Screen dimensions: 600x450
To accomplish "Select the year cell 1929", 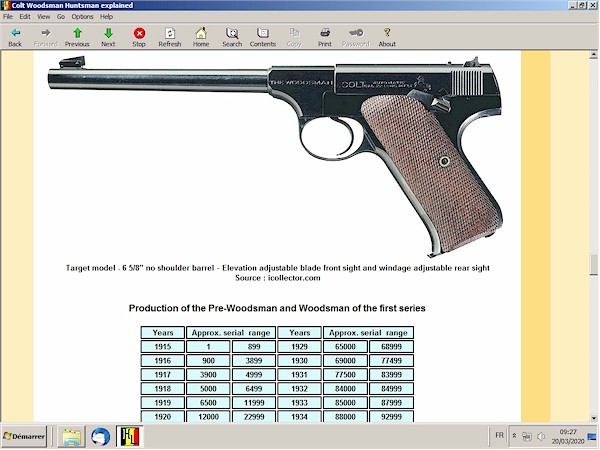I will click(299, 347).
